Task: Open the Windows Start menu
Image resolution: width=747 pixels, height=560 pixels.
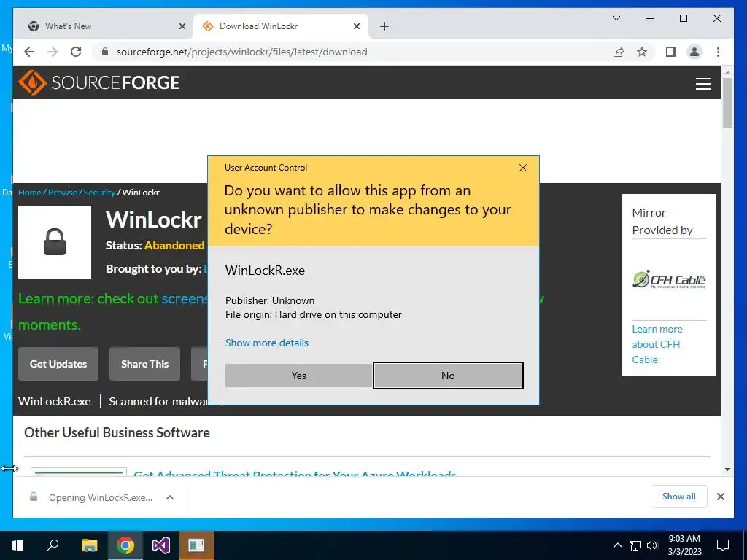Action: (x=18, y=545)
